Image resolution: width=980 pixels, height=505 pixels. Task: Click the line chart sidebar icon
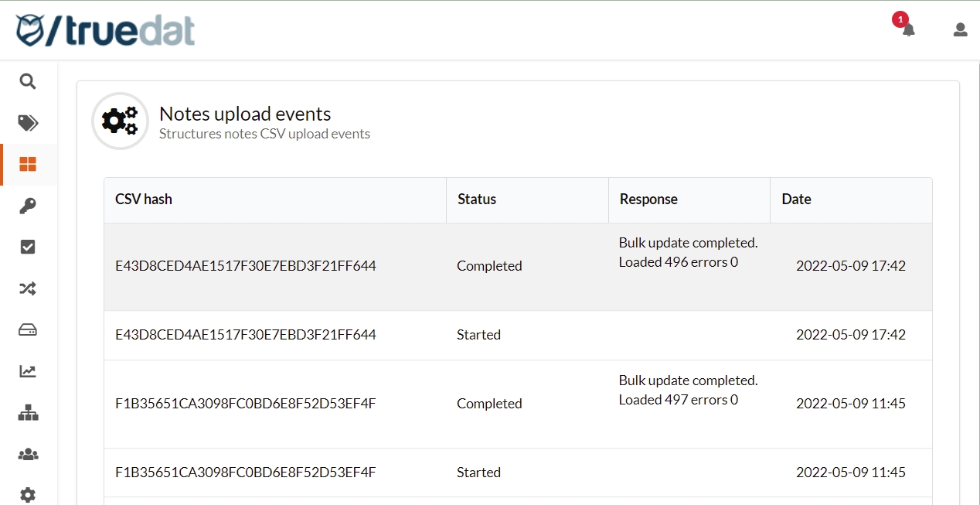[x=28, y=371]
